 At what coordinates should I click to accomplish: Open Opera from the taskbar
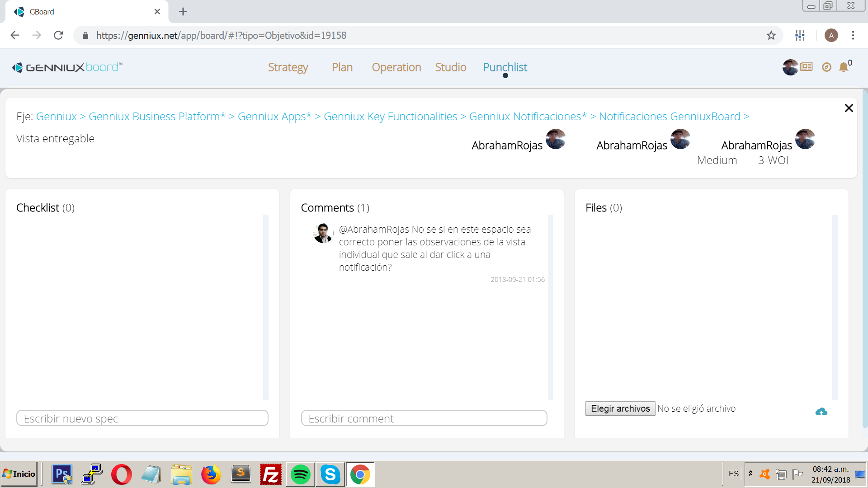pyautogui.click(x=122, y=474)
